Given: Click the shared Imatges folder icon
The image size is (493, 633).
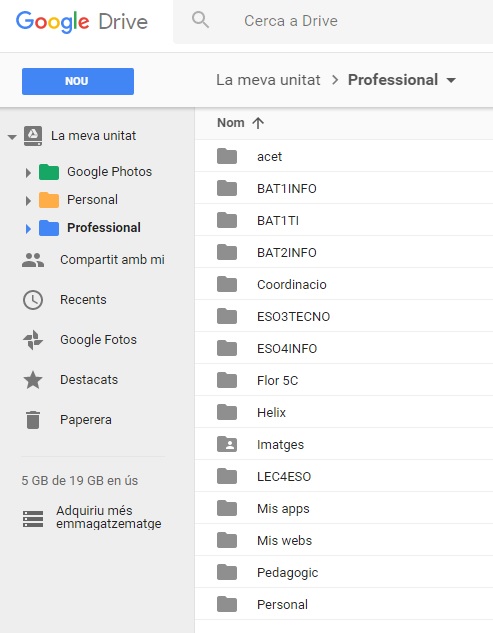Looking at the screenshot, I should pyautogui.click(x=227, y=444).
